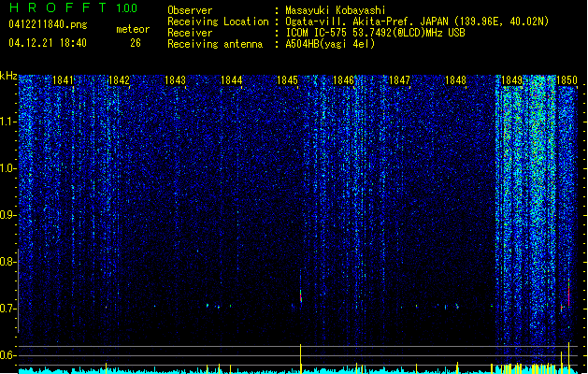Click the 1847 time marker
Screen dimensions: 588x374
pyautogui.click(x=399, y=80)
